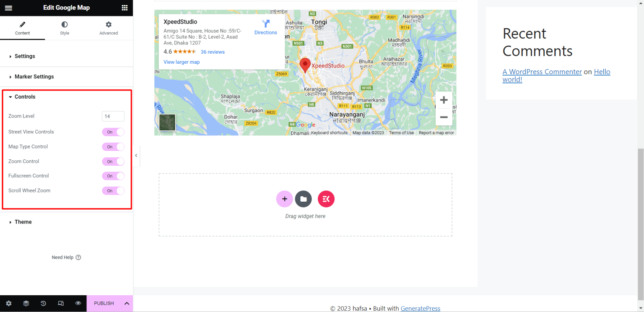This screenshot has width=644, height=312.
Task: Expand the Theme section
Action: [x=23, y=221]
